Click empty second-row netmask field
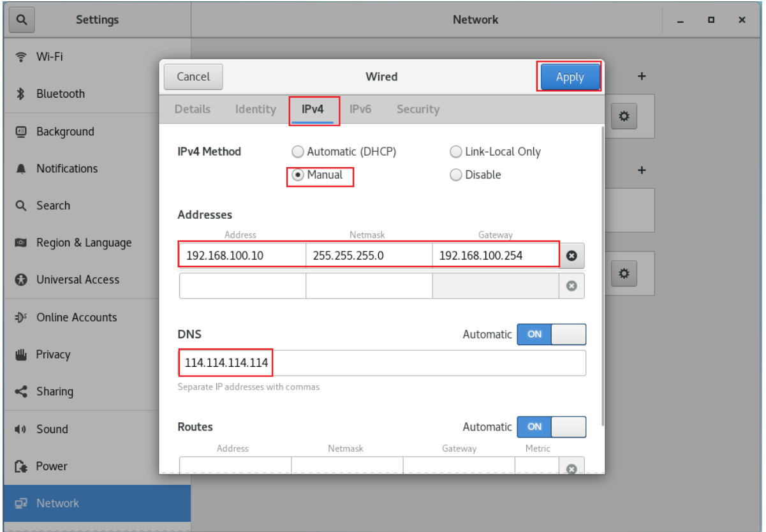 (369, 286)
